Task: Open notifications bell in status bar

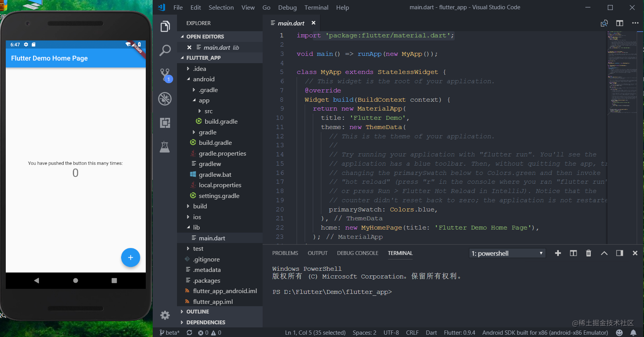Action: coord(633,332)
